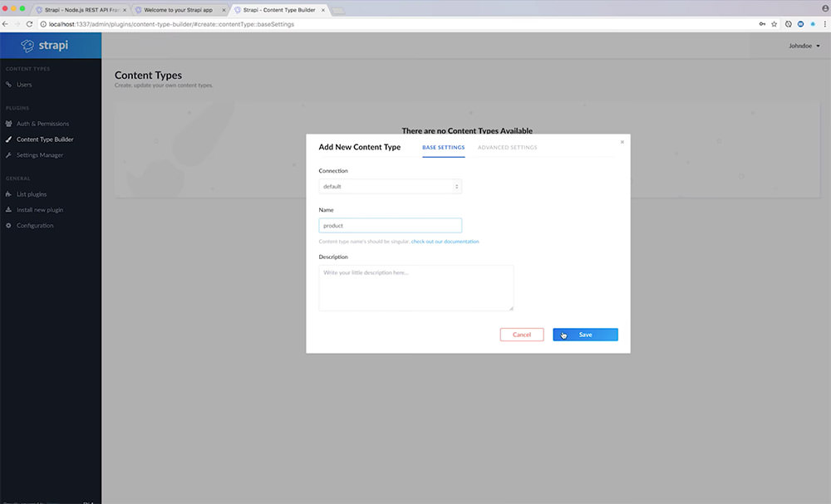Viewport: 831px width, 504px height.
Task: Open new browser tab button
Action: click(x=338, y=11)
